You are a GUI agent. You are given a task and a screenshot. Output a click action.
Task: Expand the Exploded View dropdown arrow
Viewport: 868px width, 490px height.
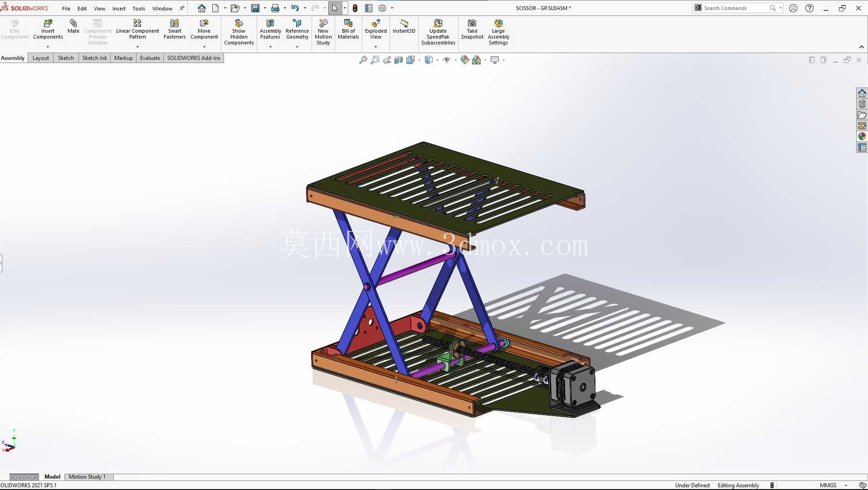(x=375, y=47)
